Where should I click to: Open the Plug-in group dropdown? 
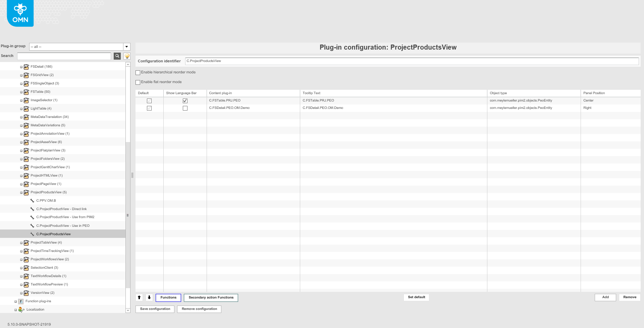click(126, 47)
